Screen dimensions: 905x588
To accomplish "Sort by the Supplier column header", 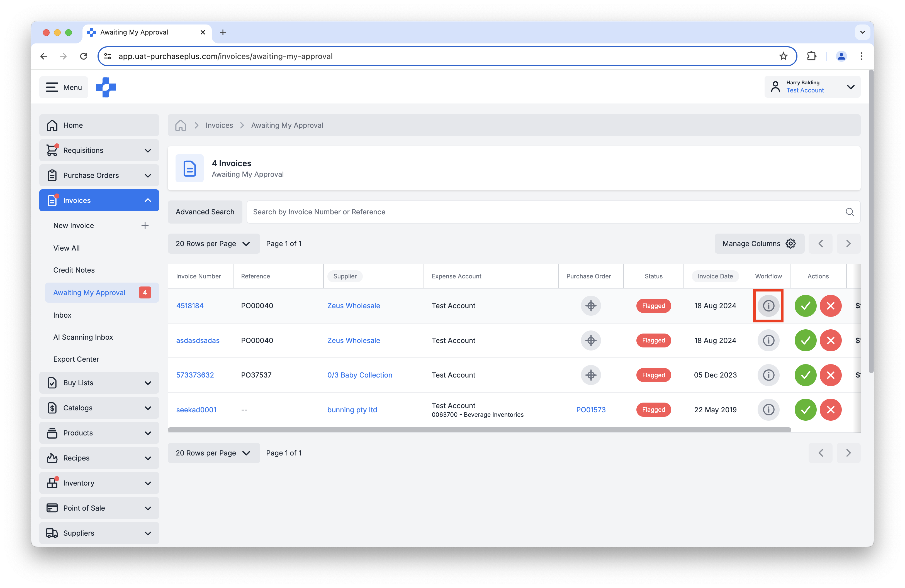I will click(x=345, y=276).
